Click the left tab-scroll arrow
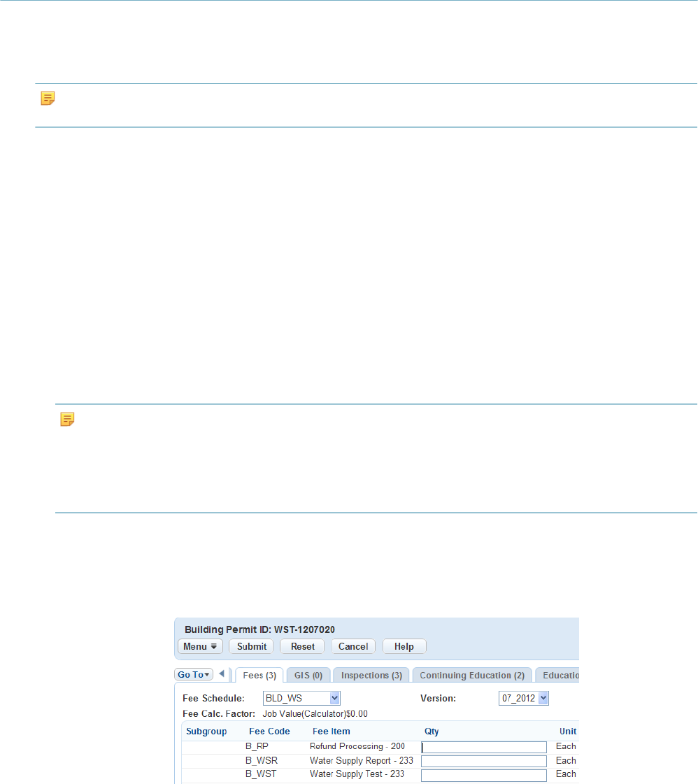This screenshot has height=784, width=698. coord(222,674)
